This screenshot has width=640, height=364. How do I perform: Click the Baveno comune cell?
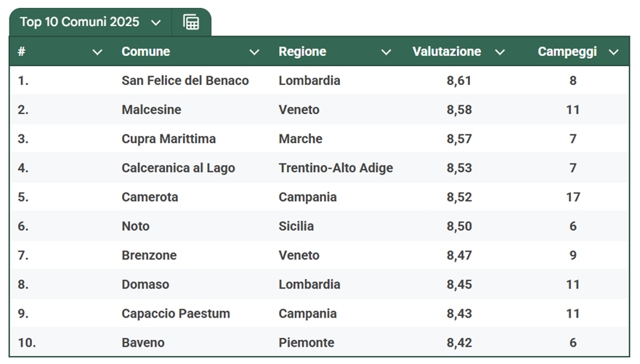click(143, 342)
